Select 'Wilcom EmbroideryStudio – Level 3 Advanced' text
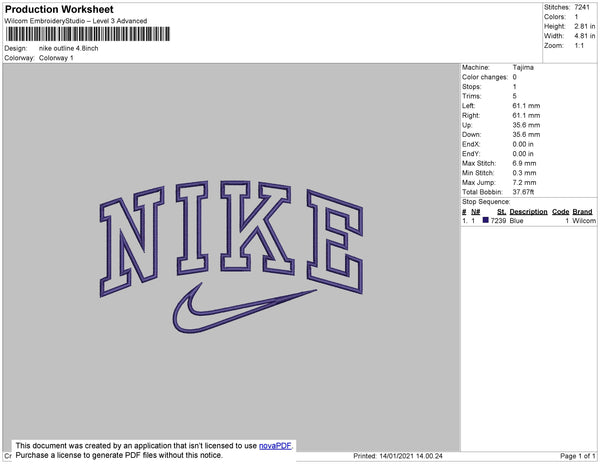Image resolution: width=600 pixels, height=464 pixels. coord(76,21)
